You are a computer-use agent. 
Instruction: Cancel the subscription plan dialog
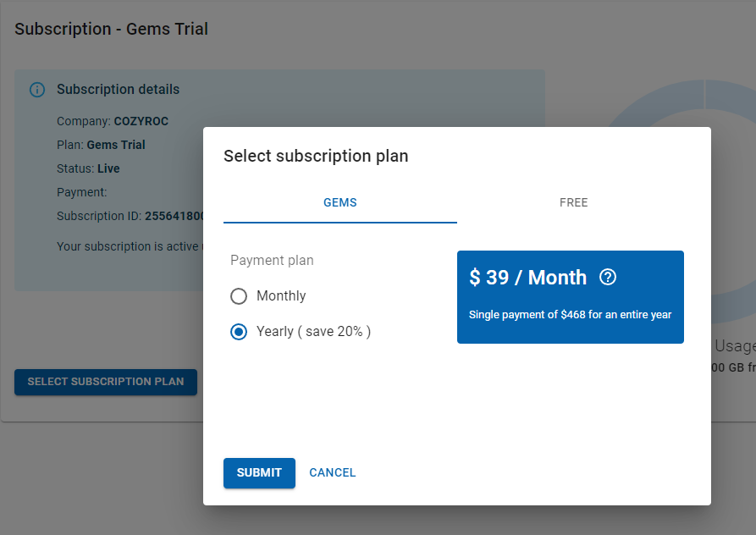[333, 473]
